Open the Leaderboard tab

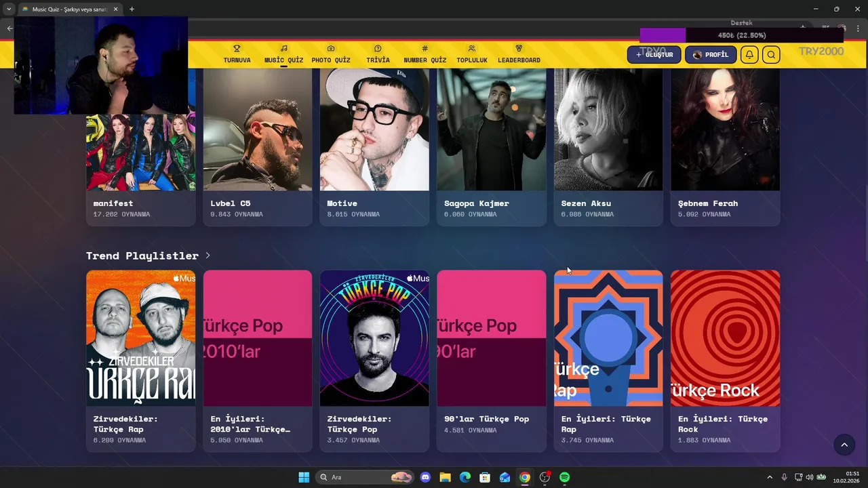(x=519, y=54)
